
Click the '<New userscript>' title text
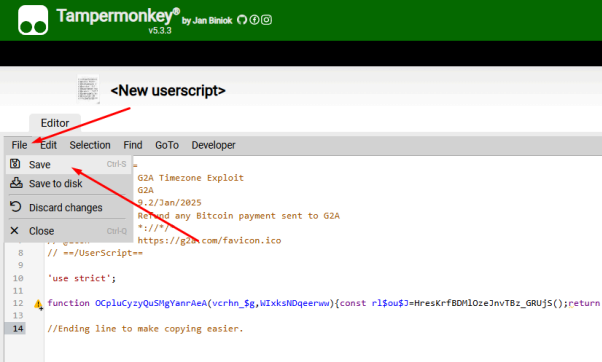tap(168, 91)
